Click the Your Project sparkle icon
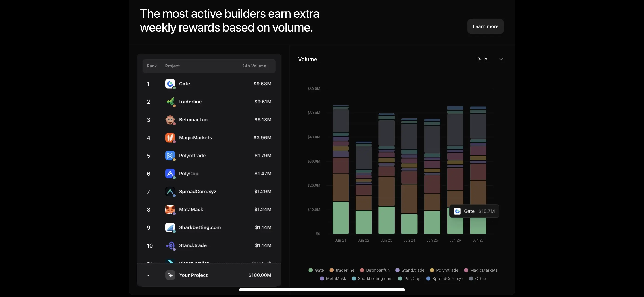 coord(170,275)
